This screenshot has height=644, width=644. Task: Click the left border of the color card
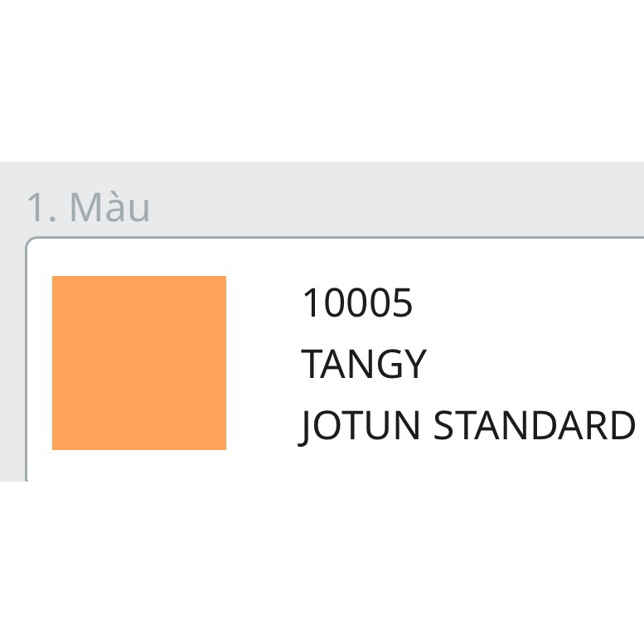27,356
